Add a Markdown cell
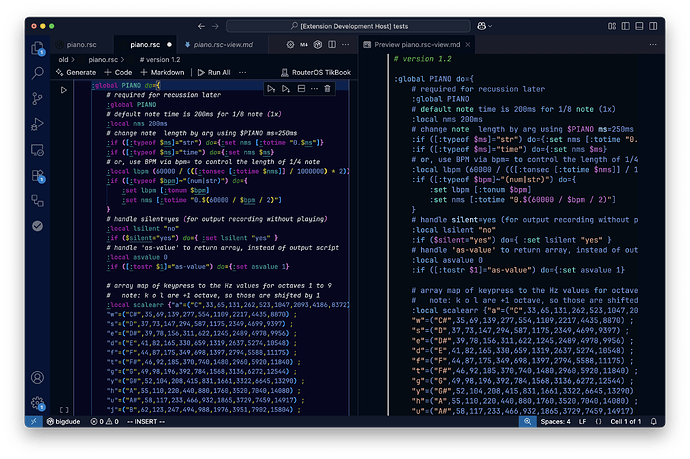The width and height of the screenshot is (690, 459). point(162,73)
